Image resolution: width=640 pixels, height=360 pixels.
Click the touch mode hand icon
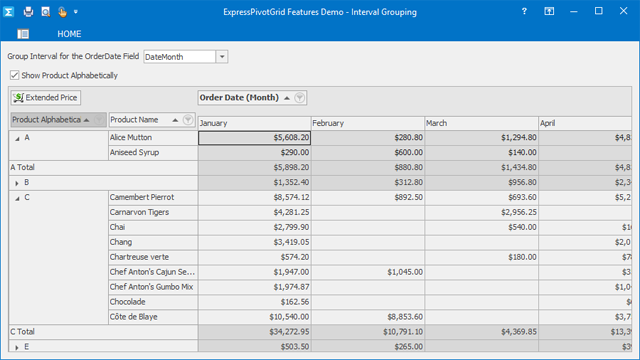(x=62, y=12)
